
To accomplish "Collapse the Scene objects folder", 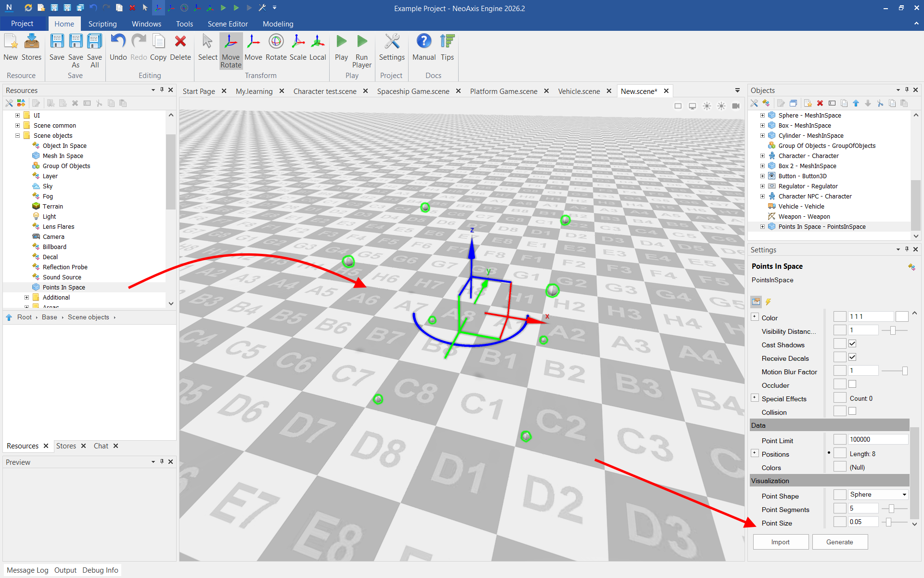I will [x=17, y=135].
